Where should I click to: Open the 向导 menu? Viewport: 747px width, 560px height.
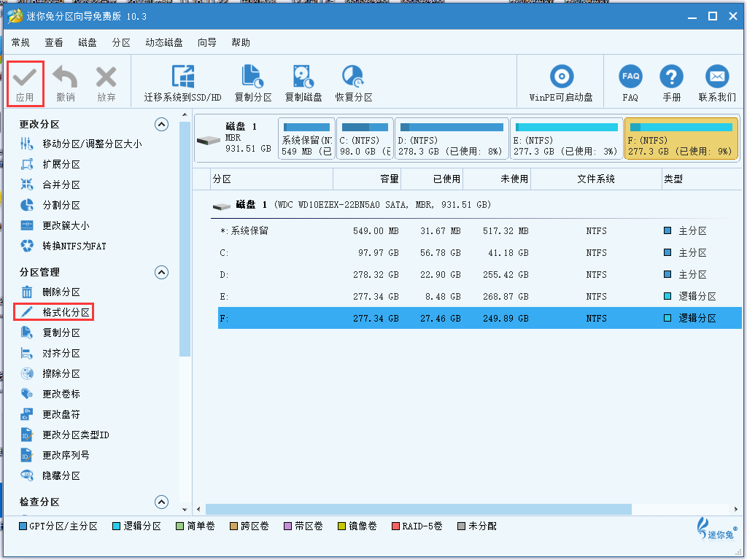click(x=206, y=43)
